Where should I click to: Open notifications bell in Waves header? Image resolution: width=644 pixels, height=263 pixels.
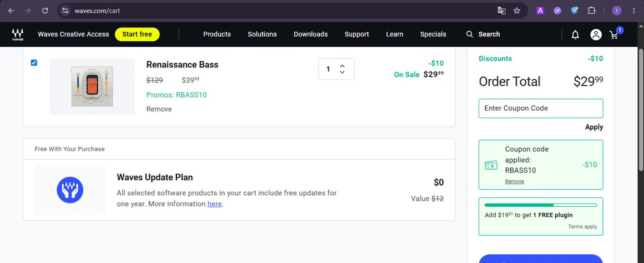click(x=575, y=35)
